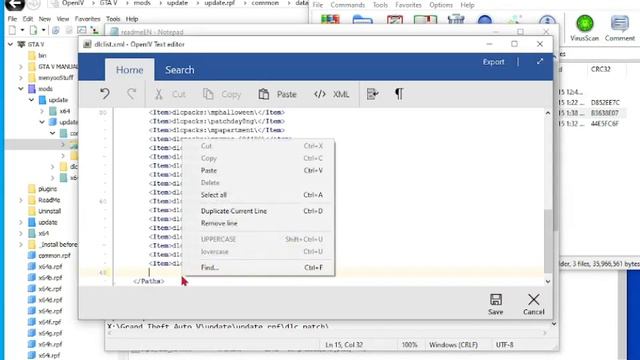Image resolution: width=640 pixels, height=360 pixels.
Task: Open Options menu in archiver window
Action: [x=441, y=5]
